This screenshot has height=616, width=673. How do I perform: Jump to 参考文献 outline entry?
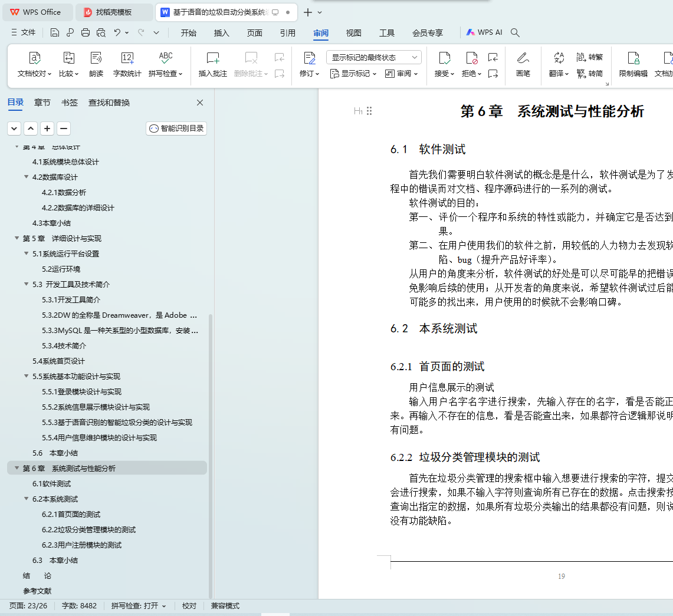click(37, 591)
